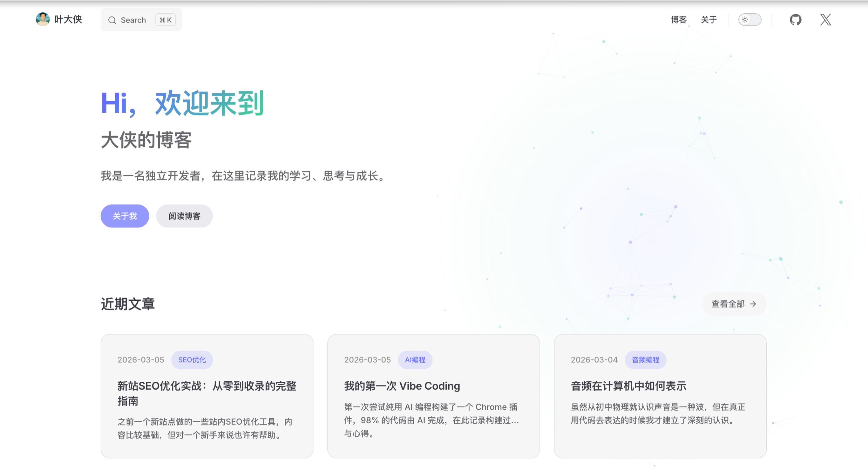The width and height of the screenshot is (868, 476).
Task: Open the GitHub profile icon
Action: (795, 20)
